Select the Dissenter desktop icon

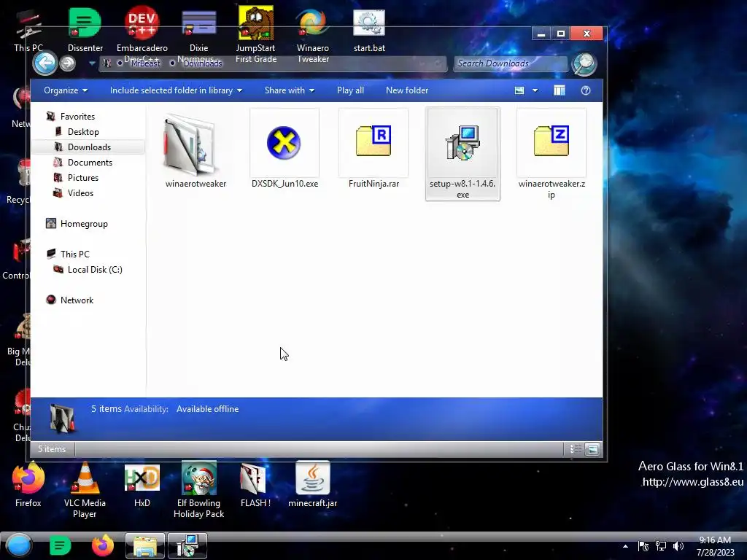pos(85,29)
